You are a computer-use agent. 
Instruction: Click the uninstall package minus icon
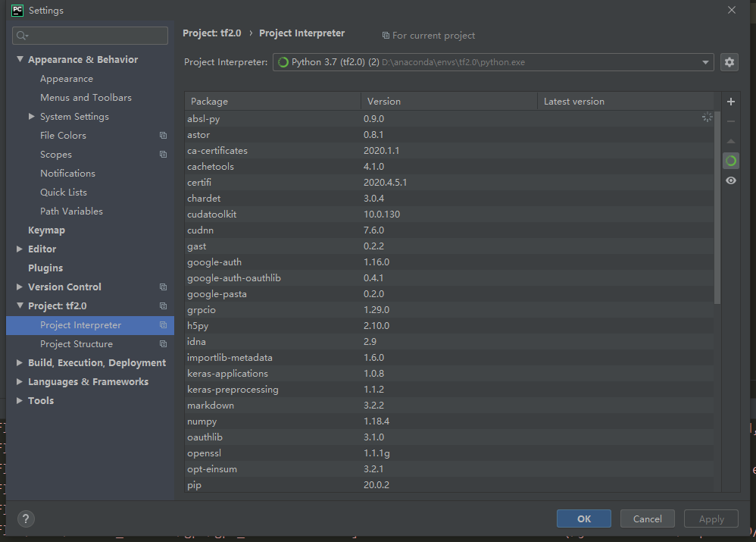pyautogui.click(x=731, y=121)
